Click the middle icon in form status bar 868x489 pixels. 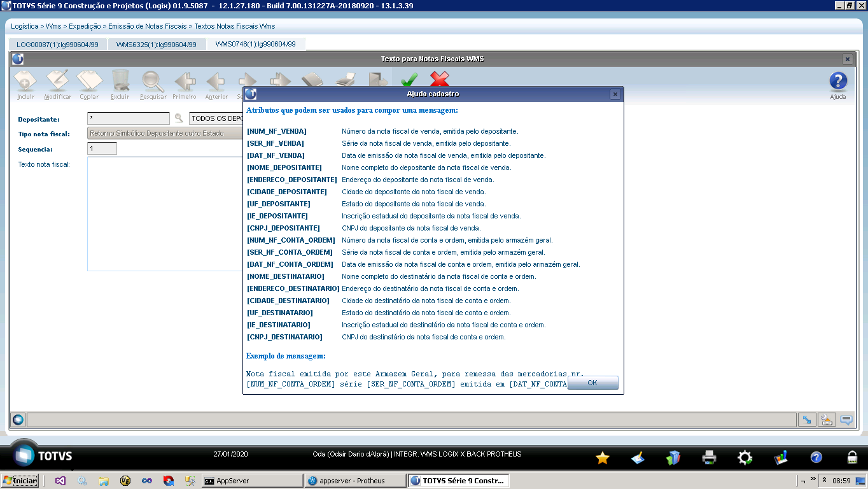coord(827,420)
